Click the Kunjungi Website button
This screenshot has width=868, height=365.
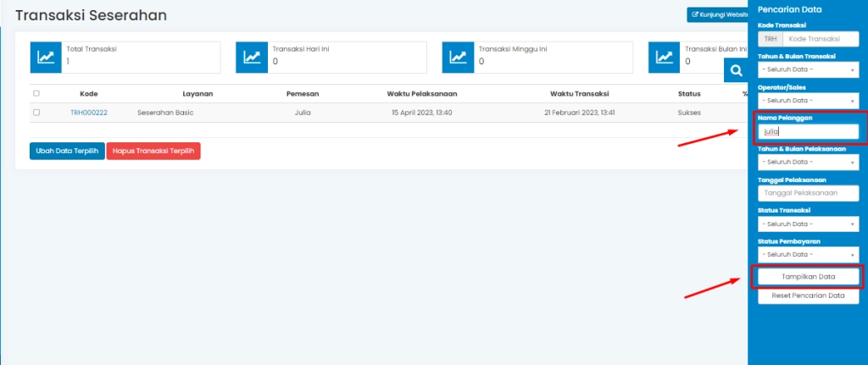tap(719, 14)
